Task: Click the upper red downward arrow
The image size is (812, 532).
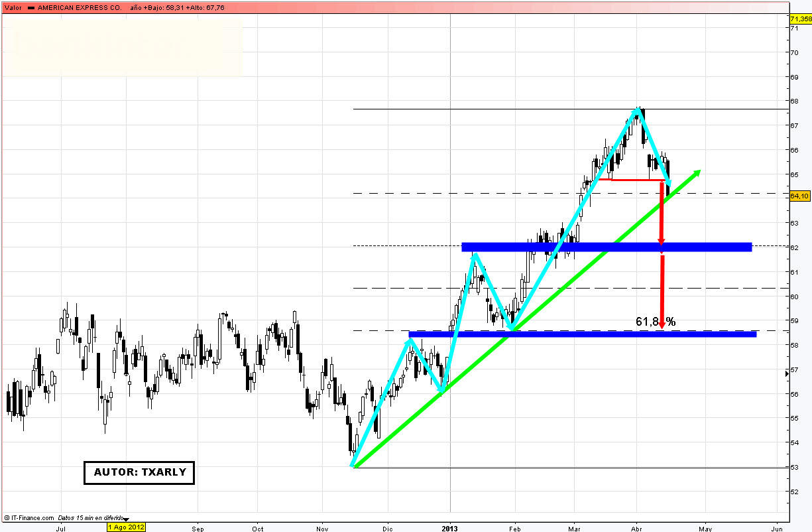Action: coord(661,212)
